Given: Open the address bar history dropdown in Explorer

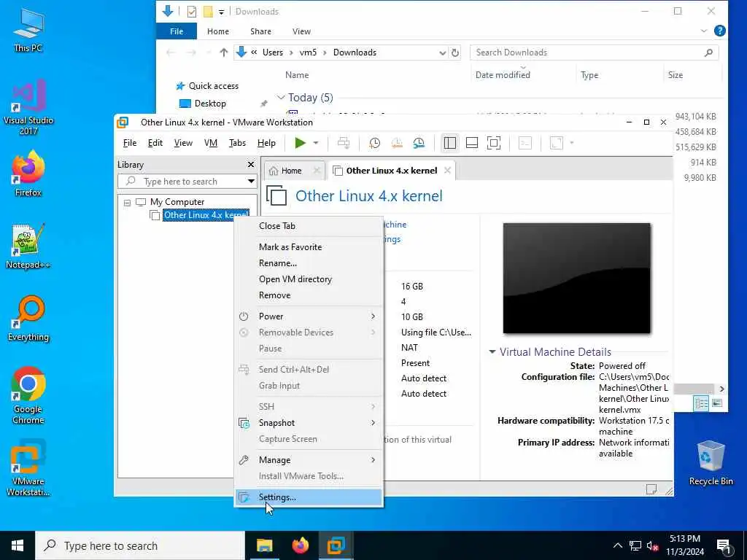Looking at the screenshot, I should [442, 52].
